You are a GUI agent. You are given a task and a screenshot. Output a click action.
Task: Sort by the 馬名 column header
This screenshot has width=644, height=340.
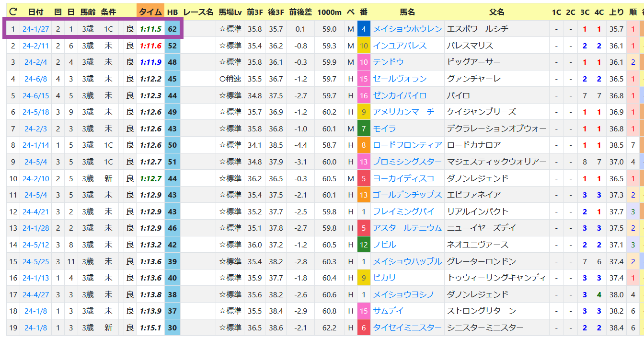408,12
